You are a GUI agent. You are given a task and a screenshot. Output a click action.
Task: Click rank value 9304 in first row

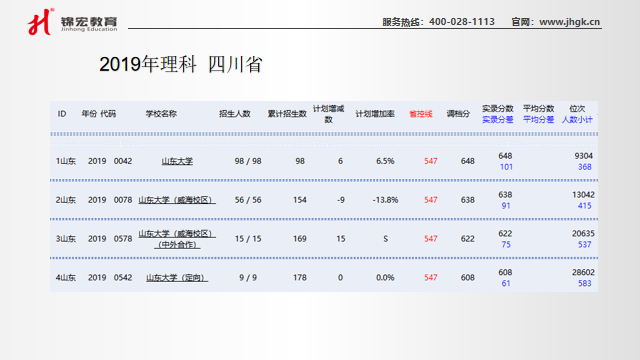[583, 156]
